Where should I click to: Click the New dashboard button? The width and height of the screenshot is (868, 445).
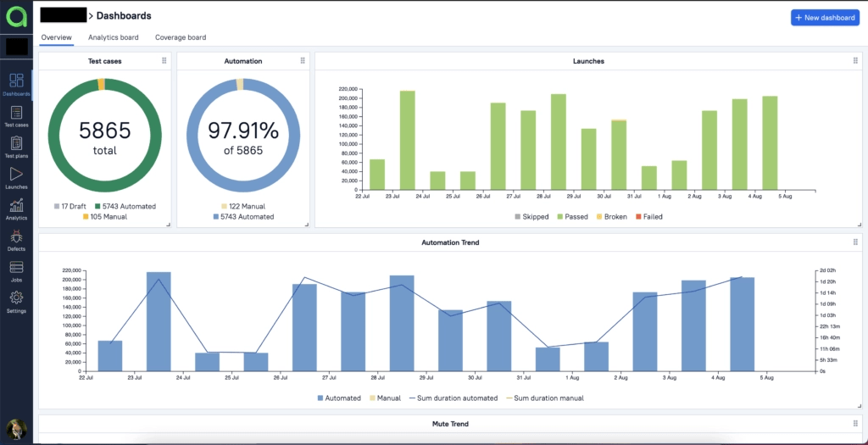coord(824,17)
